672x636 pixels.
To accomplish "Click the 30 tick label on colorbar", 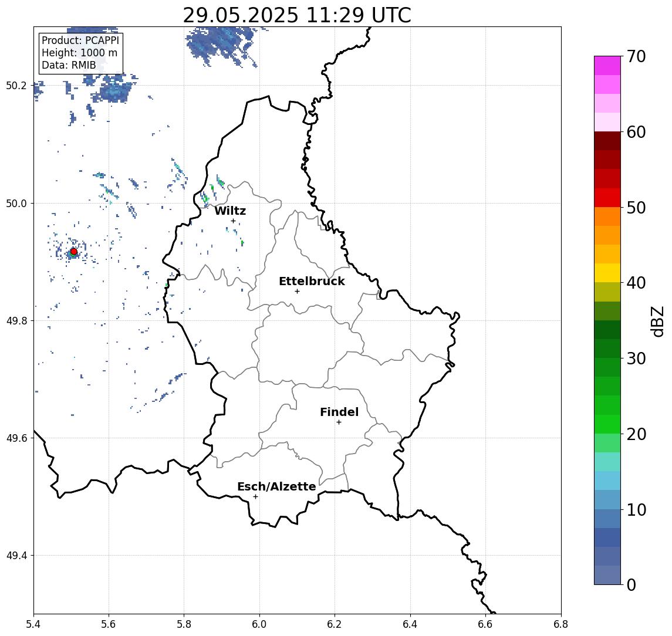I will coord(636,358).
